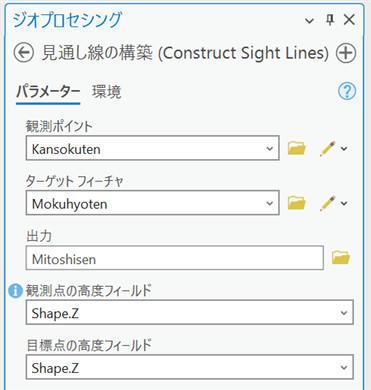The image size is (371, 390).
Task: Toggle auto-hide pin on Geoprocessing pane
Action: click(x=330, y=20)
